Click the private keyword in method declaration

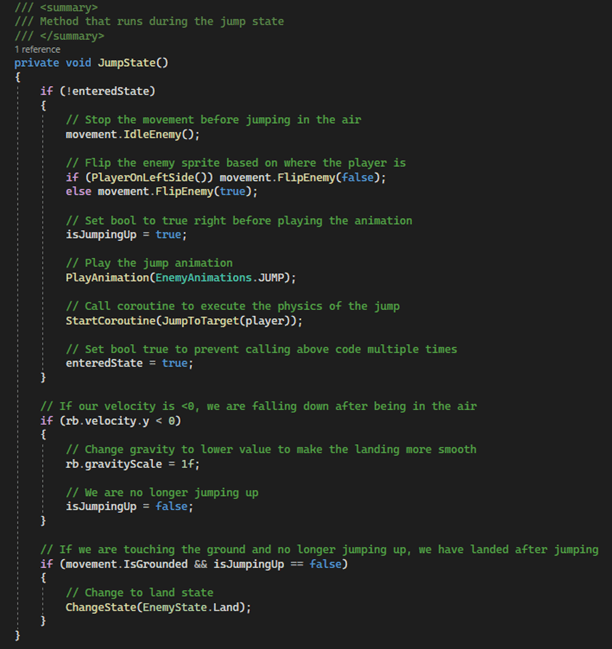(37, 62)
